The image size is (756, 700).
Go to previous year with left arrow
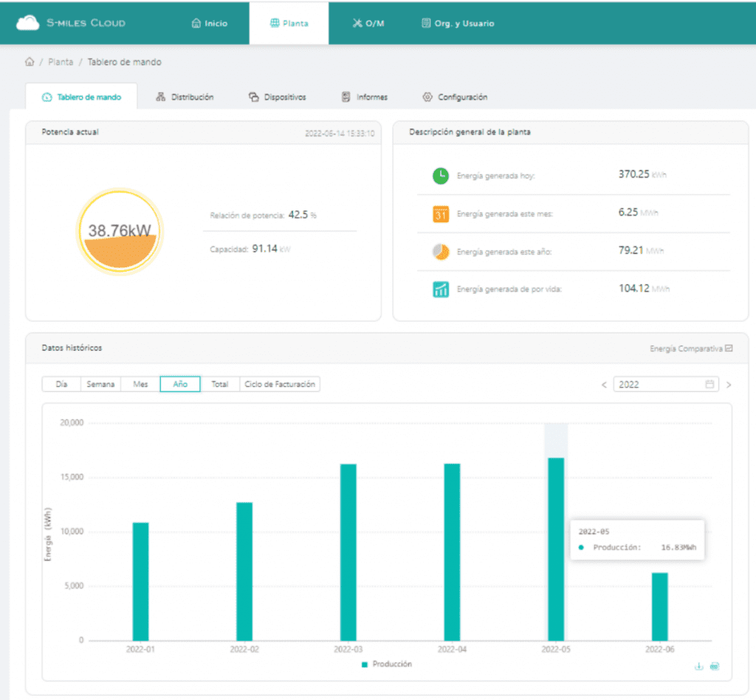point(604,385)
